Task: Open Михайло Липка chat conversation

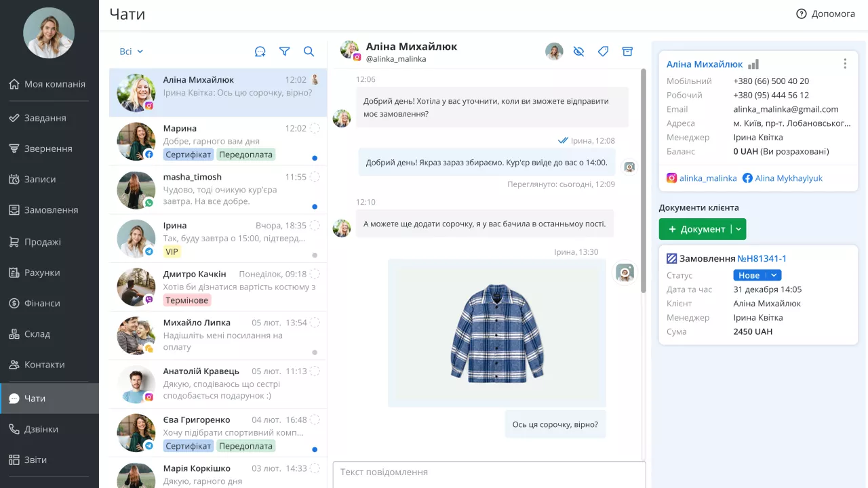Action: (x=218, y=335)
